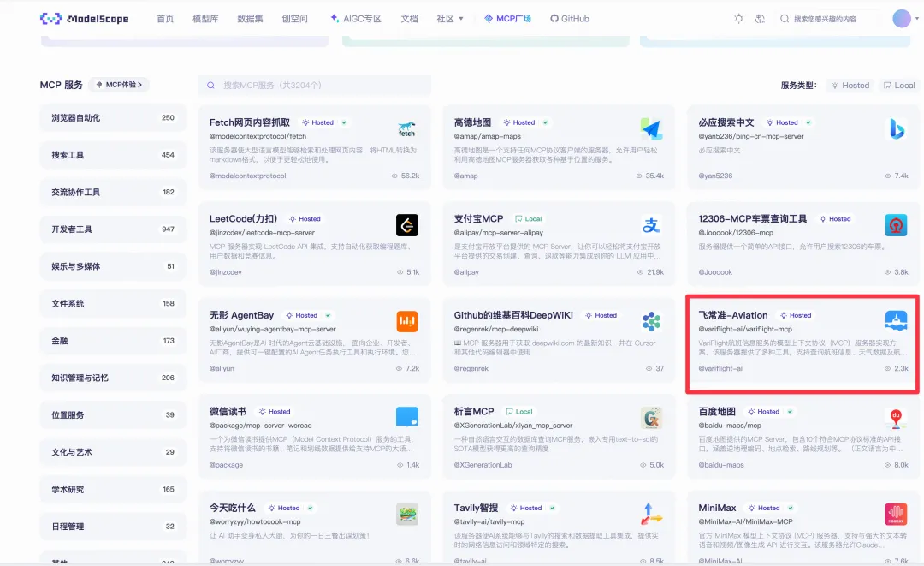Viewport: 924px width, 566px height.
Task: Click the LeetCode black icon
Action: click(406, 225)
